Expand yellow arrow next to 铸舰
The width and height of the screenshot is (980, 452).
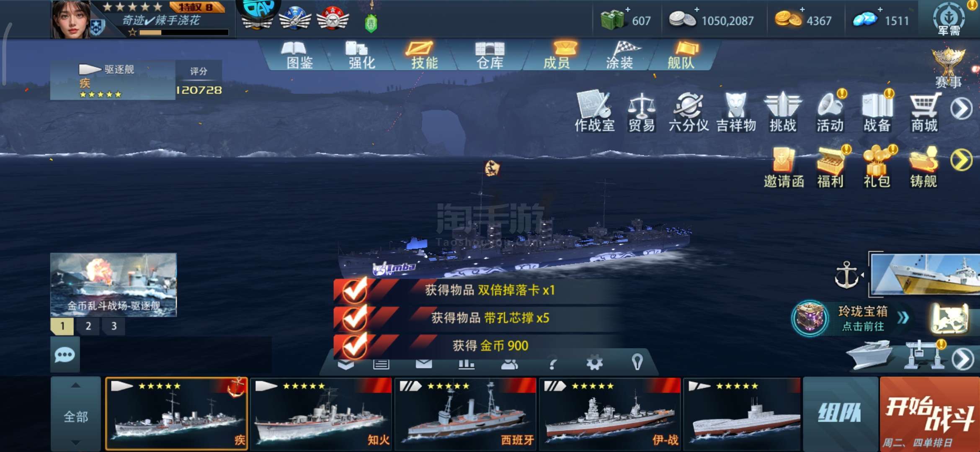[x=962, y=160]
